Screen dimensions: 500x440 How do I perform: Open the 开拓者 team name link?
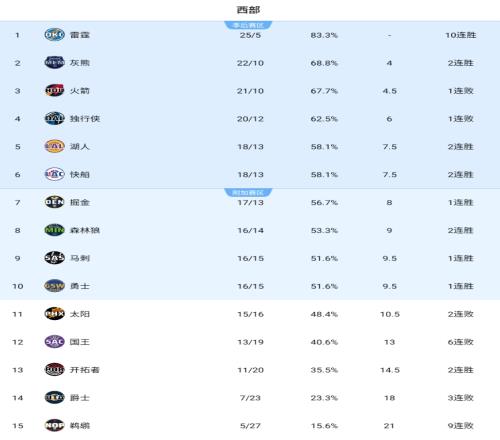coord(85,370)
